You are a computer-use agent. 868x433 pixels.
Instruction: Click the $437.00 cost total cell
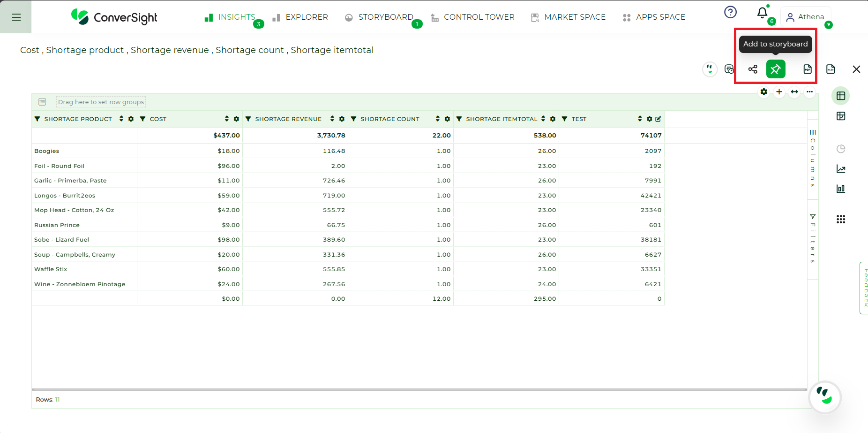(x=190, y=135)
